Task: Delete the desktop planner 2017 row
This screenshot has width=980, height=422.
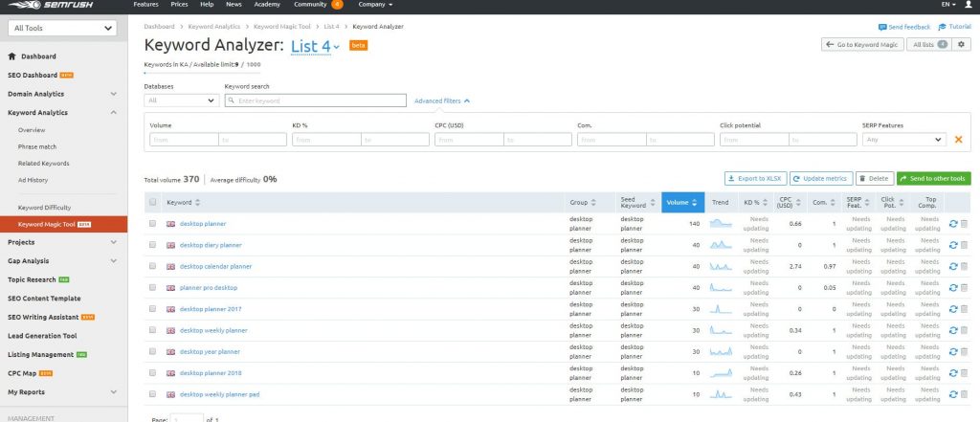Action: click(964, 309)
